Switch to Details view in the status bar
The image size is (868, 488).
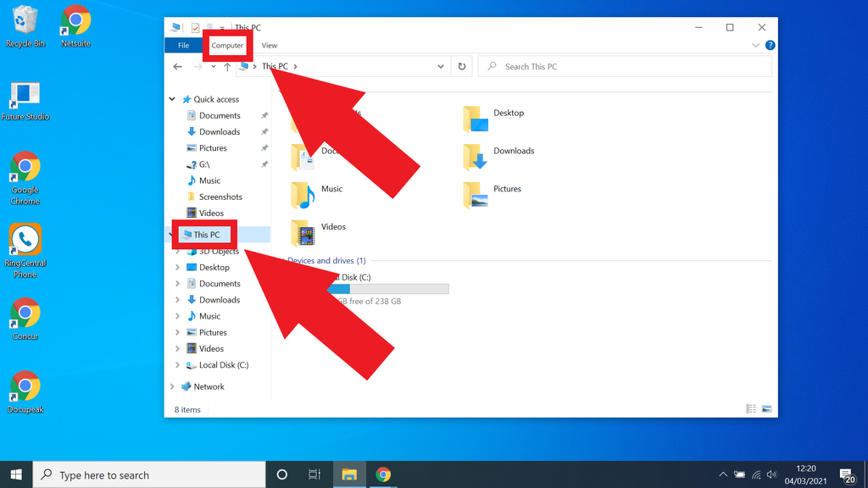750,408
